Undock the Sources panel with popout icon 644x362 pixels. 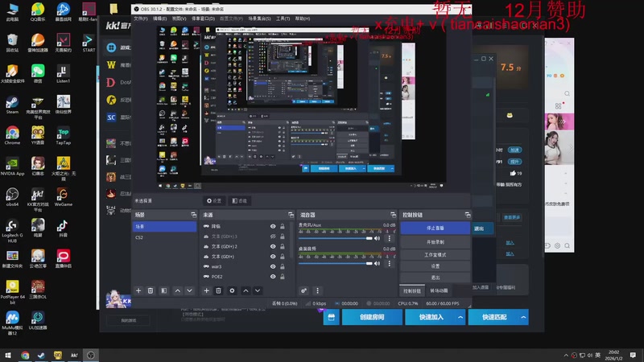coord(291,215)
